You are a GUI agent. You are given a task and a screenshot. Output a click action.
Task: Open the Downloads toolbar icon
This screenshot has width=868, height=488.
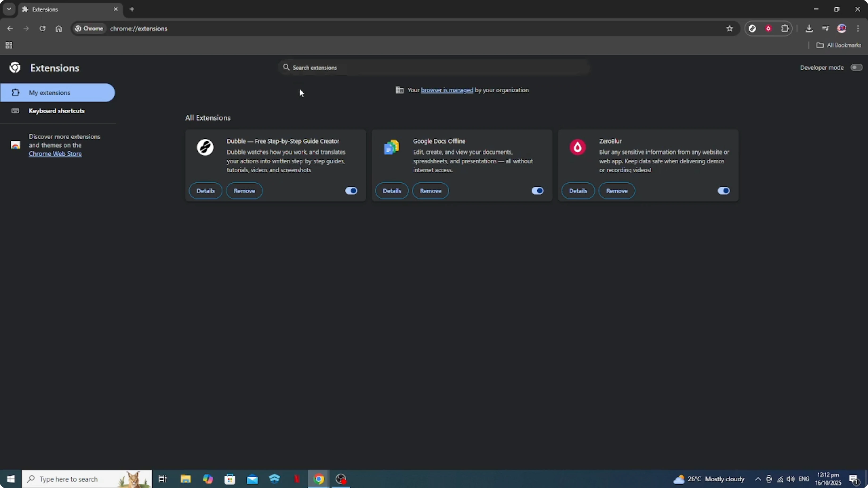click(809, 29)
